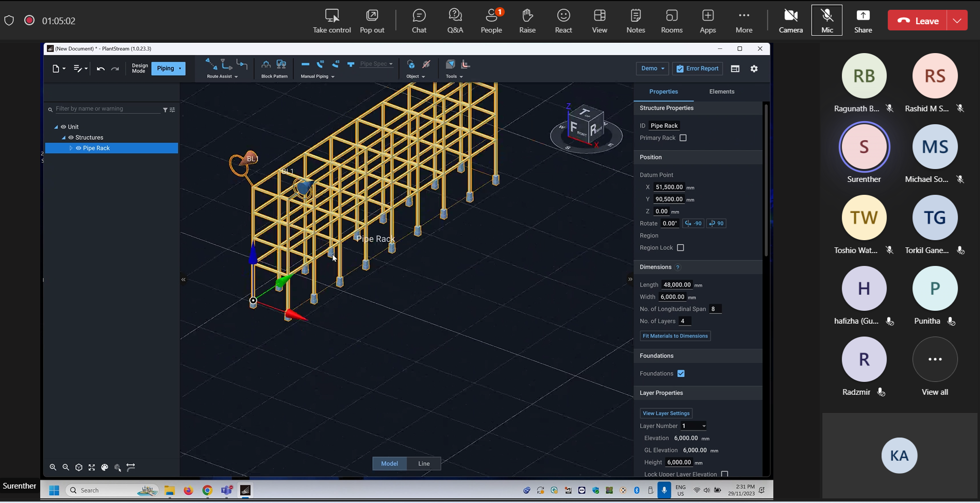The image size is (980, 503).
Task: Click the fit-to-screen arrows icon
Action: coord(92,467)
